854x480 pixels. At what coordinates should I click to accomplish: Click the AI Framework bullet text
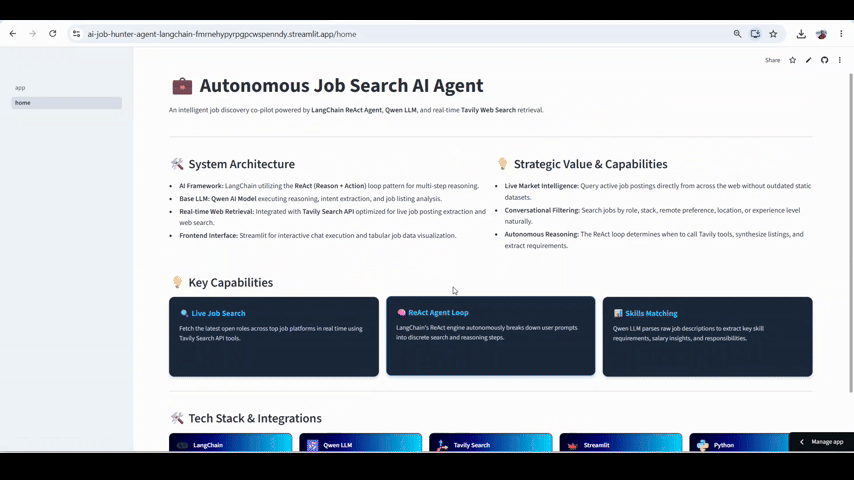click(x=329, y=186)
